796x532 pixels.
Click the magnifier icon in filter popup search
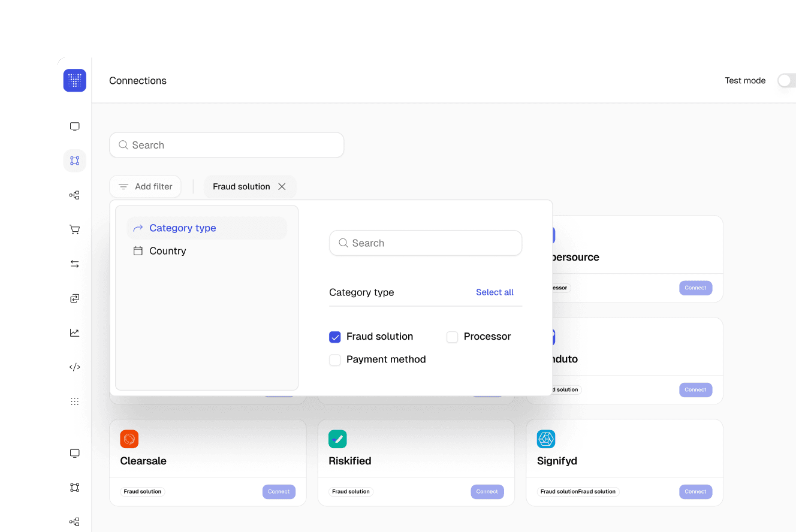(343, 243)
